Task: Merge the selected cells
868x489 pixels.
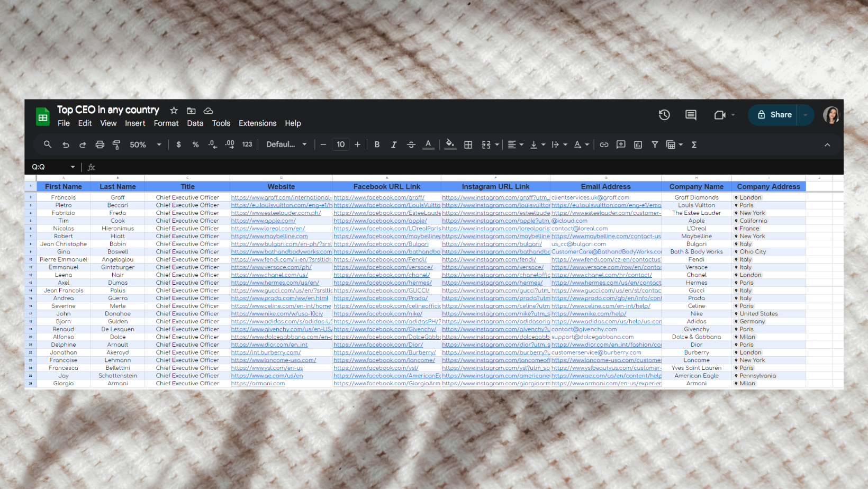Action: (486, 144)
